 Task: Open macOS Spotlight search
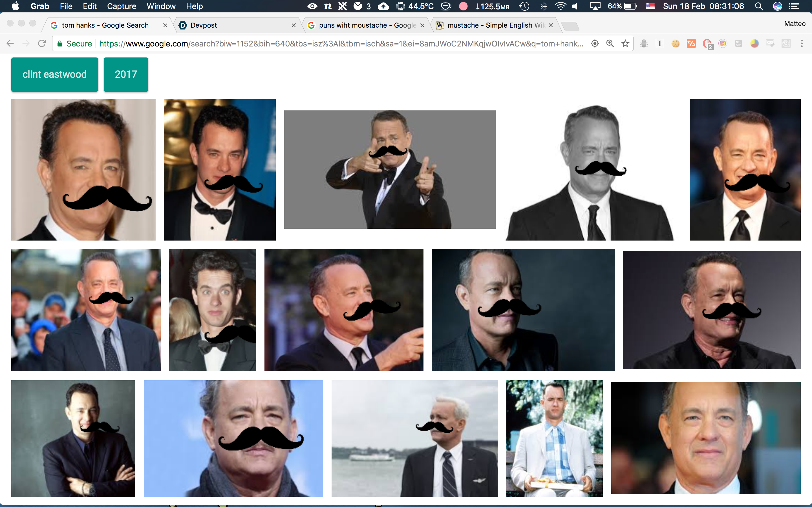759,6
